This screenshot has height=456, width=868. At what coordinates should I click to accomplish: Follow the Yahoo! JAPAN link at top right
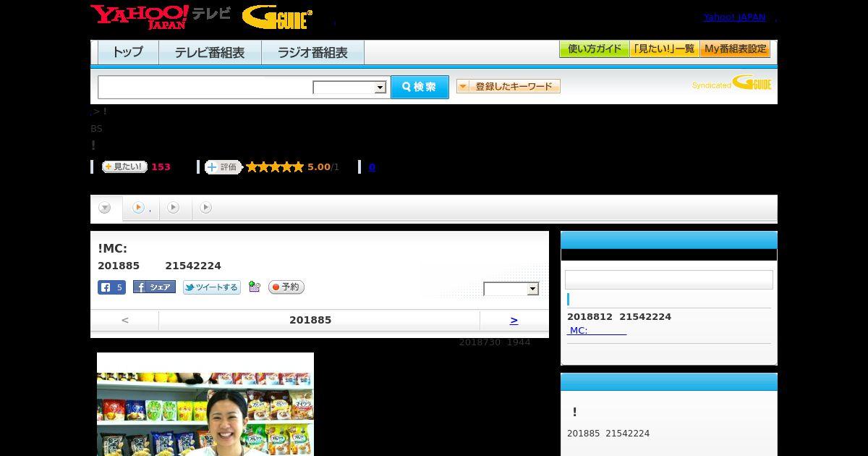734,17
